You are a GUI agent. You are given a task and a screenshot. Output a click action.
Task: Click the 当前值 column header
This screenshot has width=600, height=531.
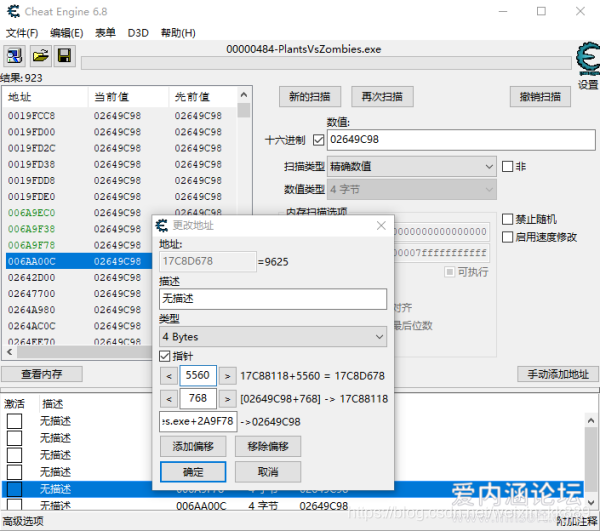[x=128, y=97]
